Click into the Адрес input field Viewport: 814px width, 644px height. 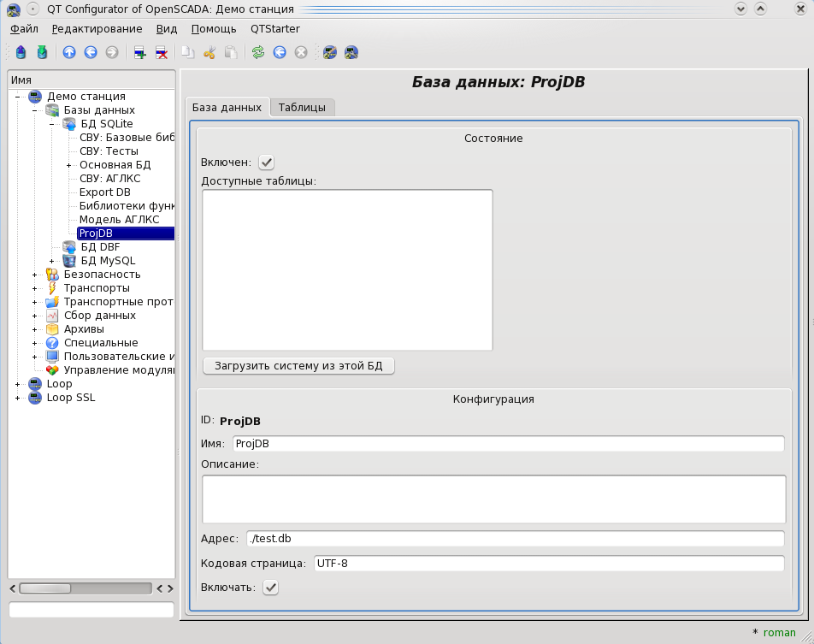515,539
